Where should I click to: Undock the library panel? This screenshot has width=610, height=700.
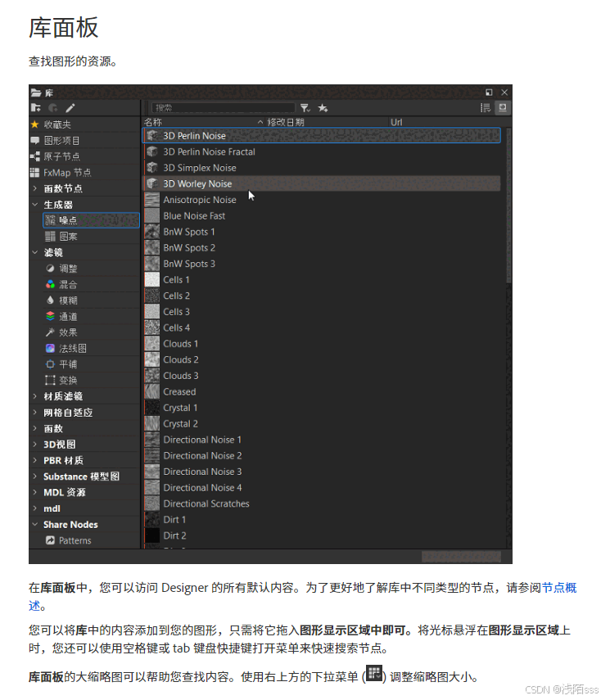[489, 93]
